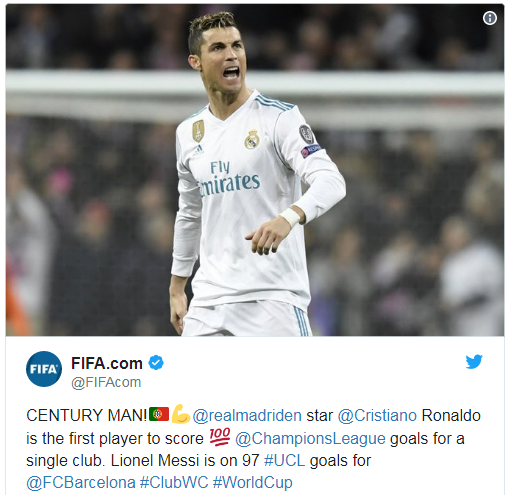Image resolution: width=510 pixels, height=495 pixels.
Task: Click the FIFA round profile avatar
Action: point(44,369)
